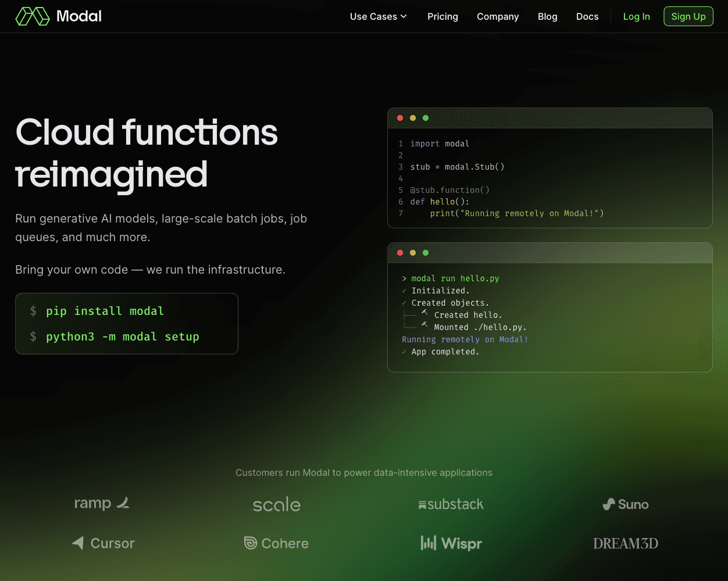Click the '@stub.function()' decorator line
The image size is (728, 581).
pyautogui.click(x=450, y=190)
